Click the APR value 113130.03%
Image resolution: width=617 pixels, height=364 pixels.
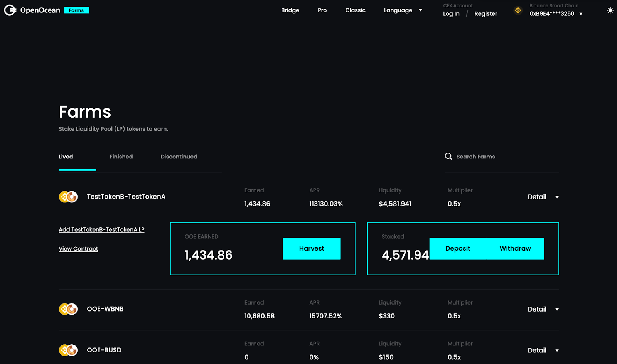(x=326, y=204)
